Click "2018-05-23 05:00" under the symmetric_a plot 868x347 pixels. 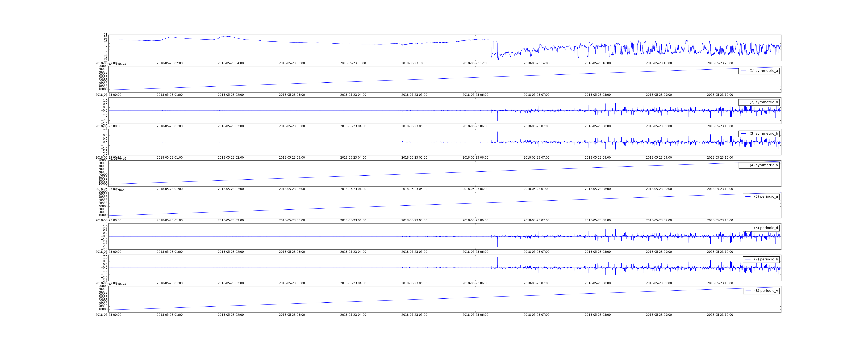(414, 95)
